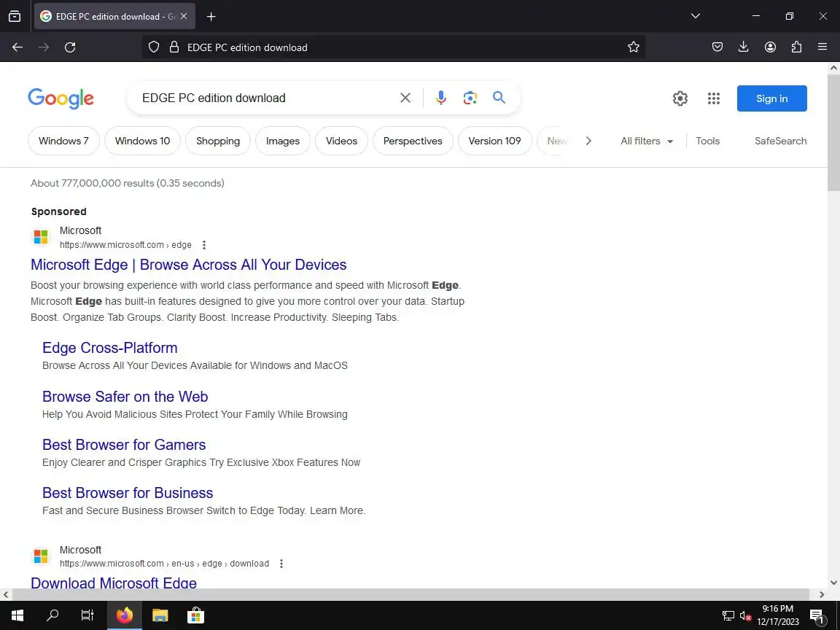840x630 pixels.
Task: Open extensions puzzle icon
Action: 796,47
